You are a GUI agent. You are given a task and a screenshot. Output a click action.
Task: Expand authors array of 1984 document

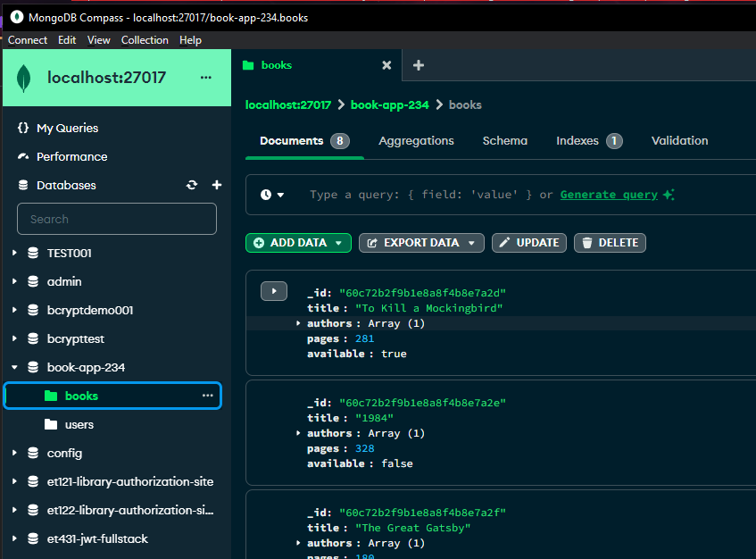coord(298,433)
